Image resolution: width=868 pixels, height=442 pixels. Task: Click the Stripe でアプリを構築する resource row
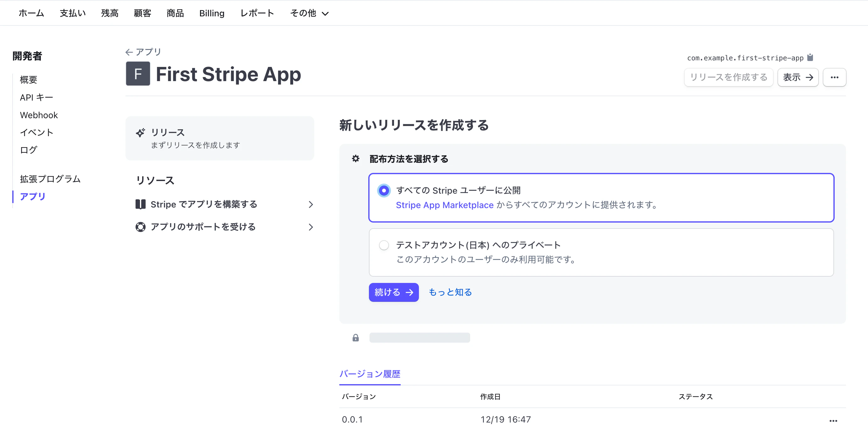point(225,204)
